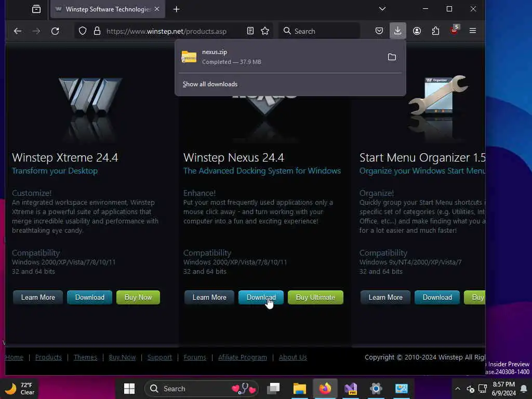Open the About Us footer link

pos(293,357)
